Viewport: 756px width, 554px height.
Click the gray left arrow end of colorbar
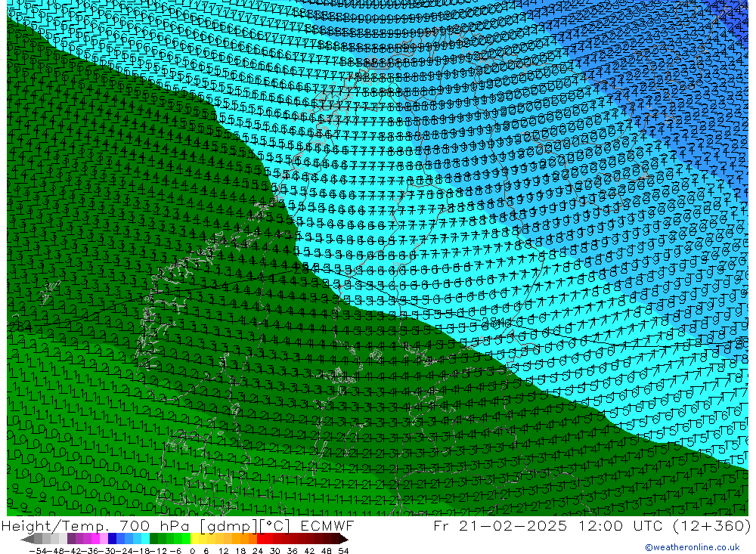coord(27,539)
